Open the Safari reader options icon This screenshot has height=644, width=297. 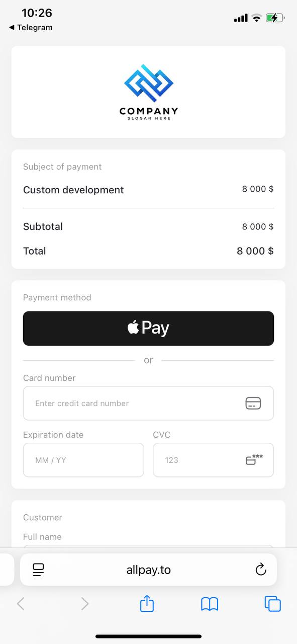coord(38,569)
